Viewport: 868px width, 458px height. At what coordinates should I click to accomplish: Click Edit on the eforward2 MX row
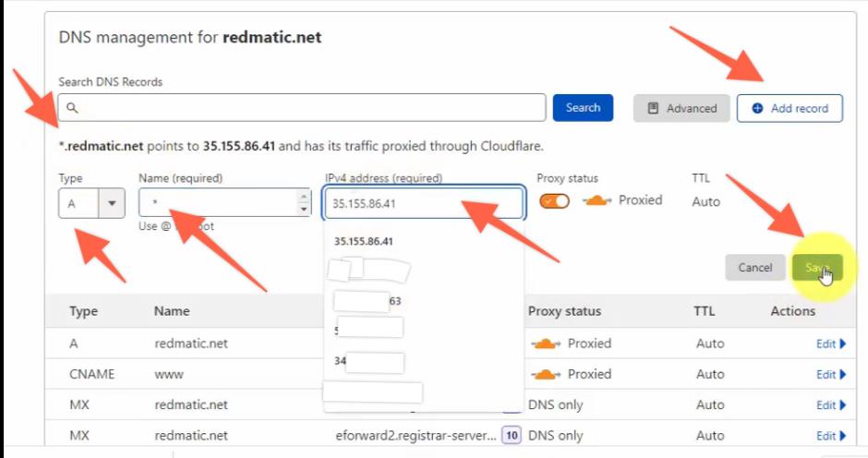point(831,436)
